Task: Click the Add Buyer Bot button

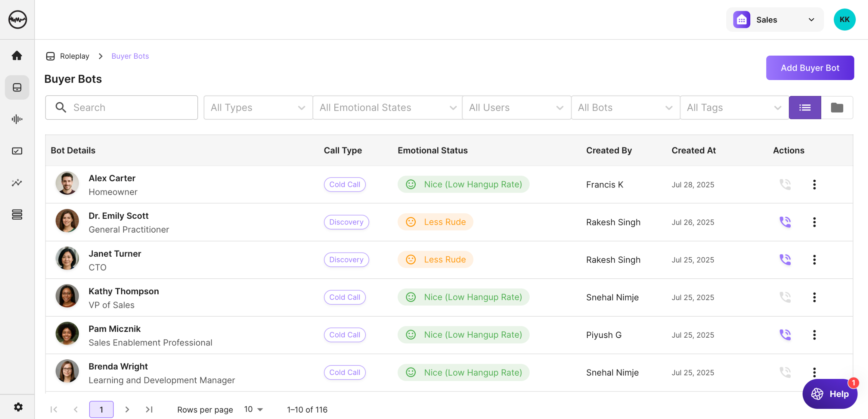Action: pos(810,68)
